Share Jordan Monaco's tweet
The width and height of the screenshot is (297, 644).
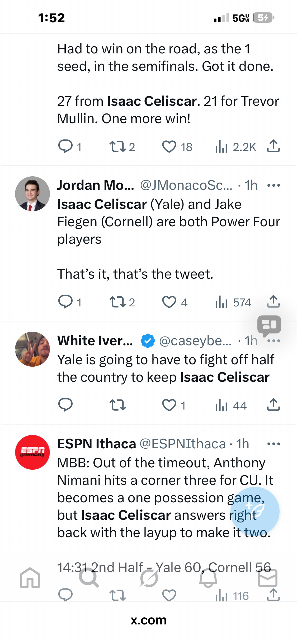[x=273, y=302]
